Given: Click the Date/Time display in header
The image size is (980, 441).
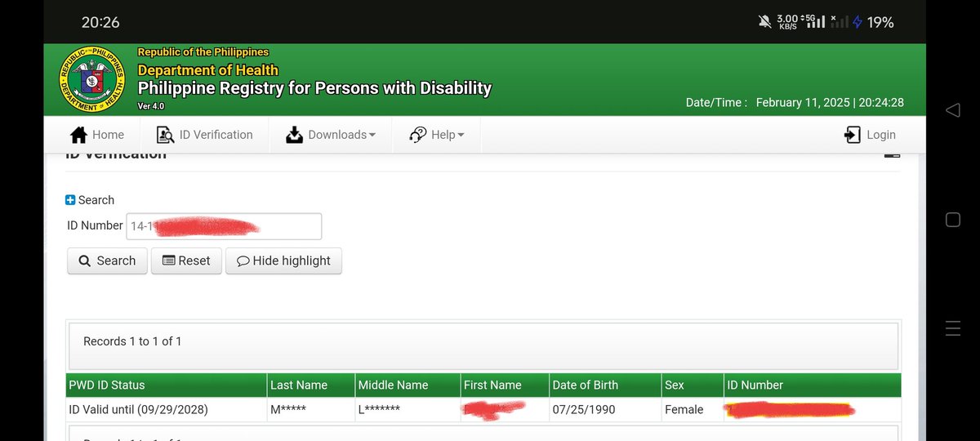Looking at the screenshot, I should coord(795,103).
